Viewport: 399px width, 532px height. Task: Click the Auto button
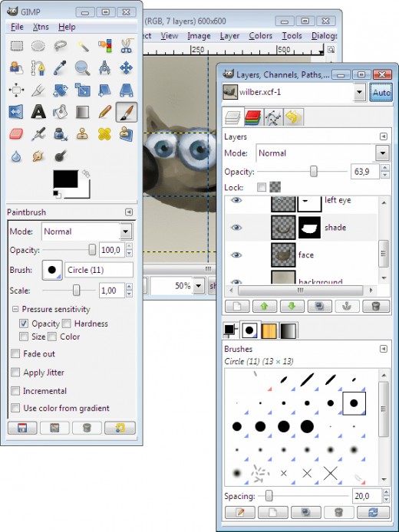click(x=381, y=92)
